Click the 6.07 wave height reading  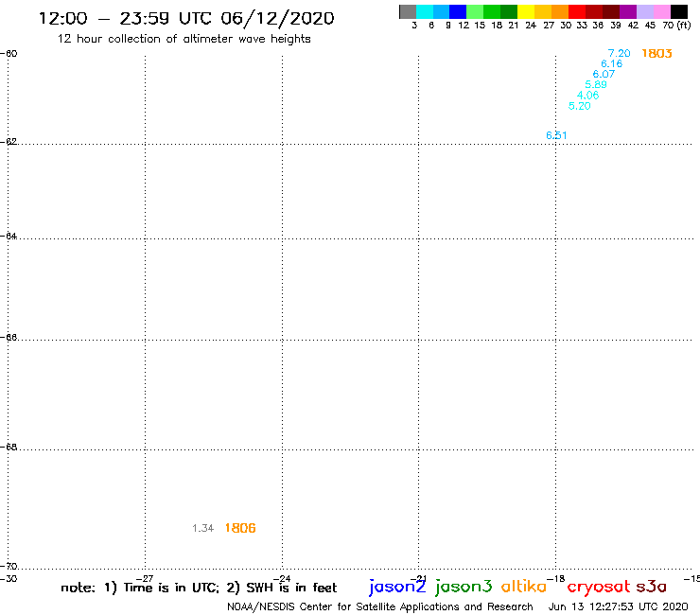[604, 74]
